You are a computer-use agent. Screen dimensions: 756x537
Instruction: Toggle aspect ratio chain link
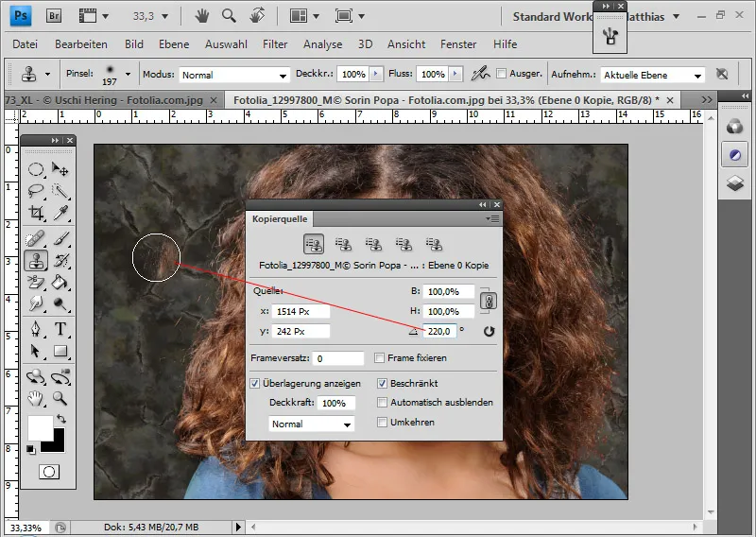pyautogui.click(x=489, y=302)
